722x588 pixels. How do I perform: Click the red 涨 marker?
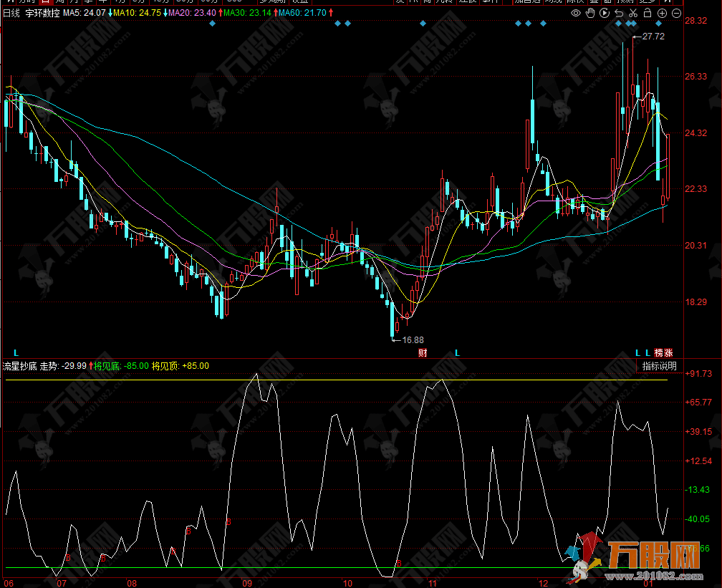pyautogui.click(x=668, y=353)
